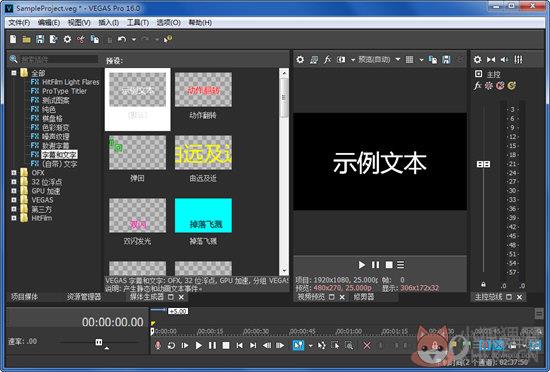Toggle the master bus mute icon
Screen dimensions: 550x372
(500, 86)
